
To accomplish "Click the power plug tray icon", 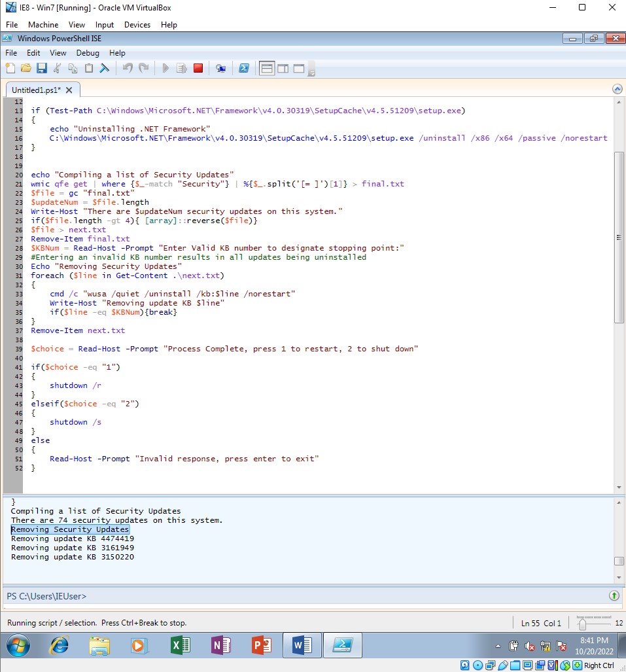I will coord(513,646).
